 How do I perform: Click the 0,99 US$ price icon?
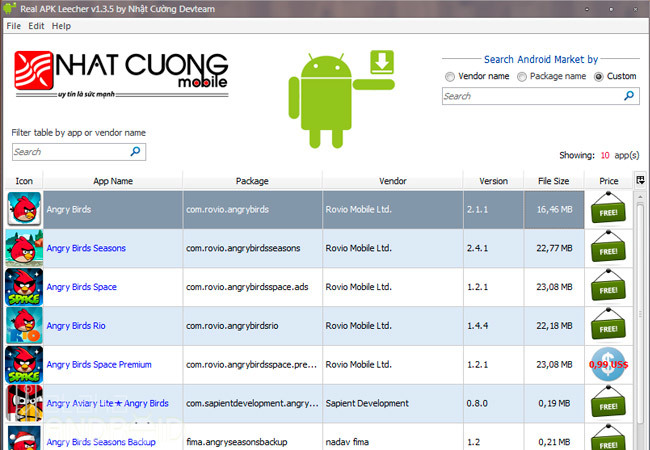pos(608,365)
